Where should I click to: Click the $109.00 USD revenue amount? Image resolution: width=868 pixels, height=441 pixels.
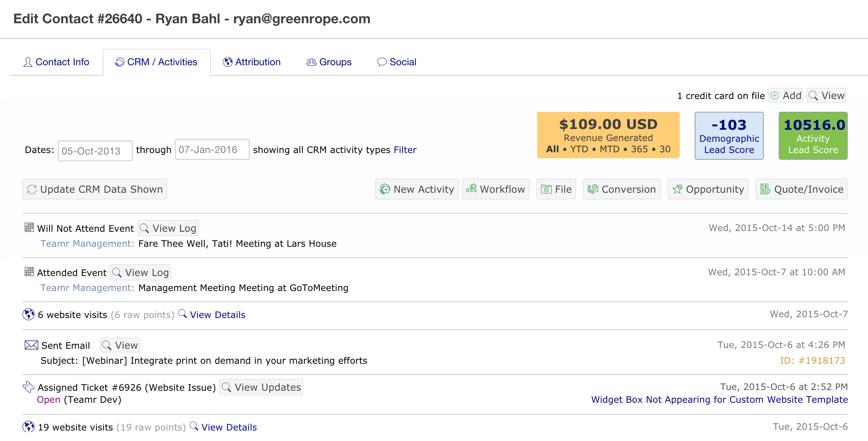608,124
